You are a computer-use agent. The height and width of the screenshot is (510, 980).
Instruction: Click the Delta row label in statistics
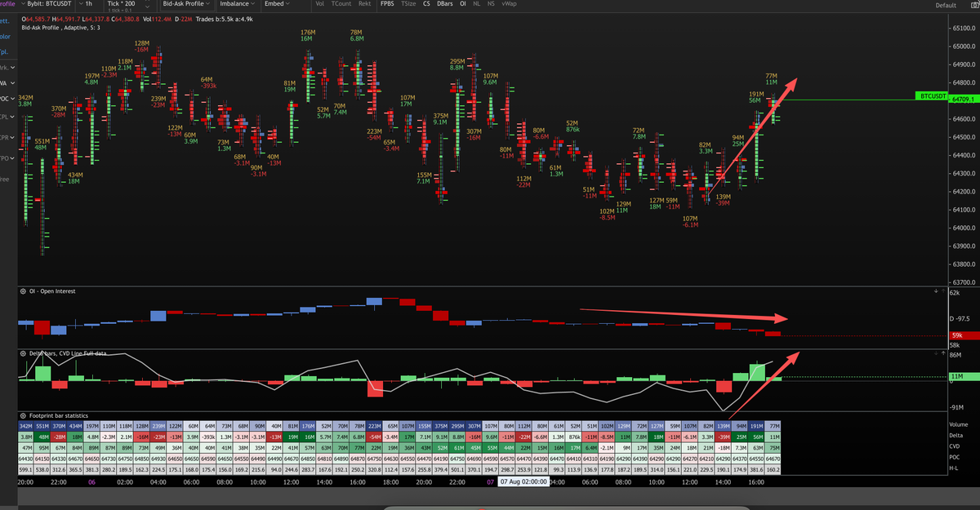[956, 437]
